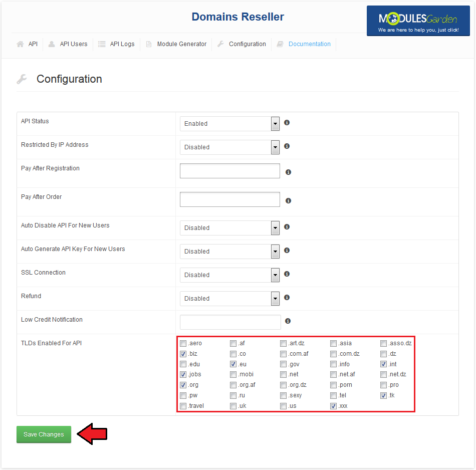
Task: Enable the .sexy TLD checkbox
Action: (x=283, y=395)
